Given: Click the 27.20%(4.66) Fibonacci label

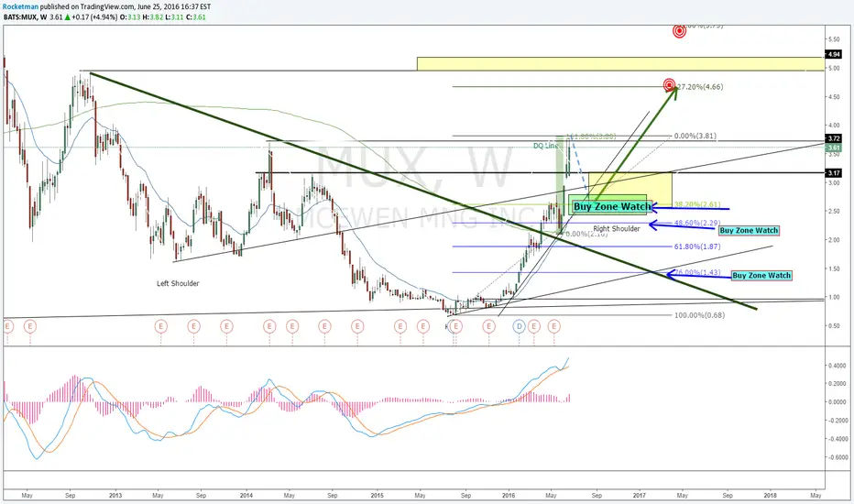Looking at the screenshot, I should pyautogui.click(x=700, y=87).
